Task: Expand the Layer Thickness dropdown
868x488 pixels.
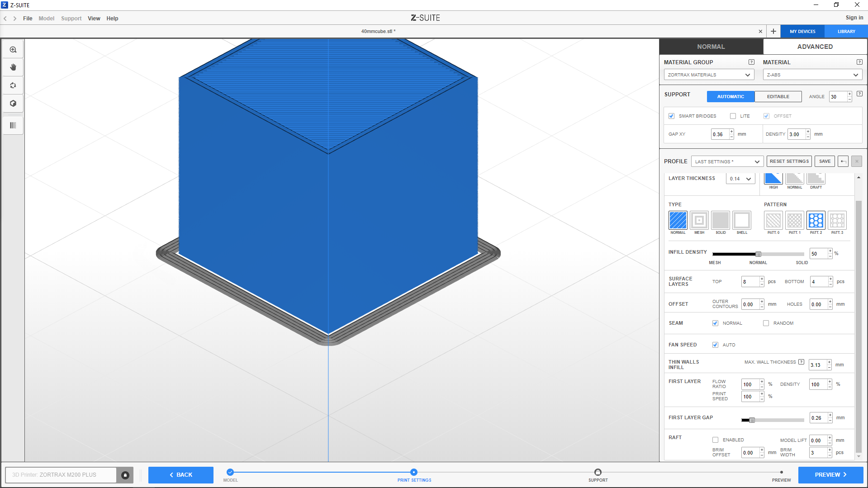Action: point(740,179)
